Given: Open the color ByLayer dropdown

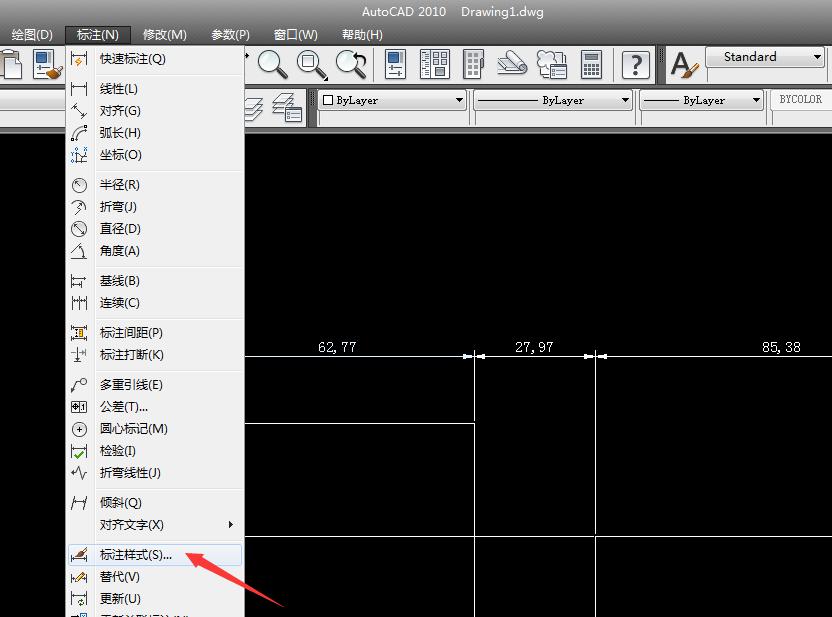Looking at the screenshot, I should (460, 100).
